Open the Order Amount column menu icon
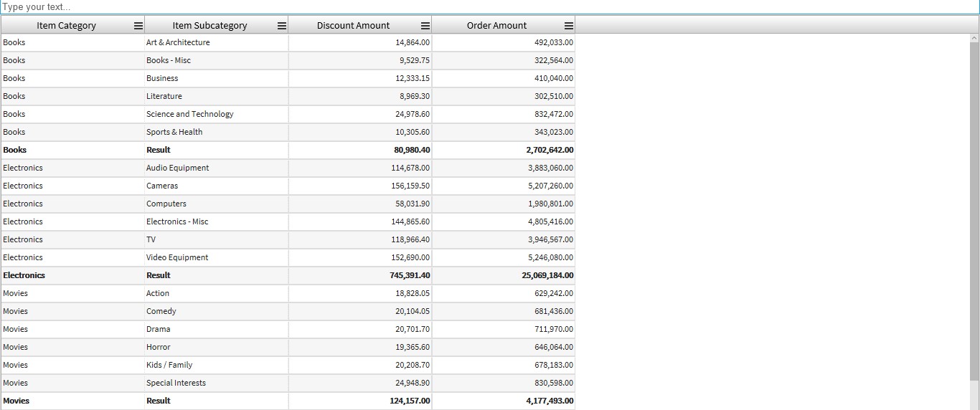 tap(569, 26)
